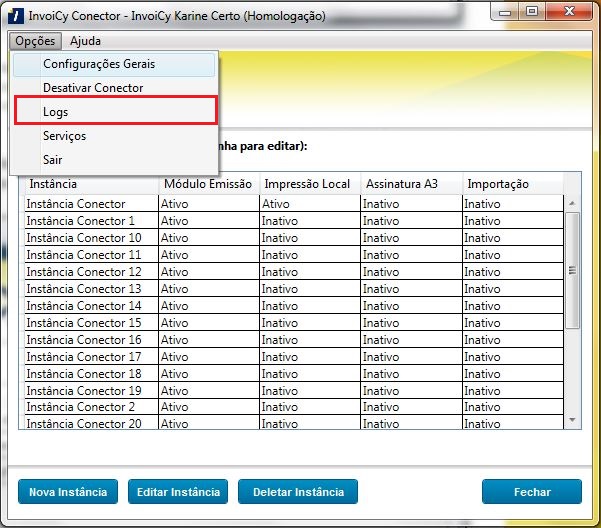Click 'Inativo' Assinatura A3 cell of Instância Conector 16

pyautogui.click(x=411, y=339)
